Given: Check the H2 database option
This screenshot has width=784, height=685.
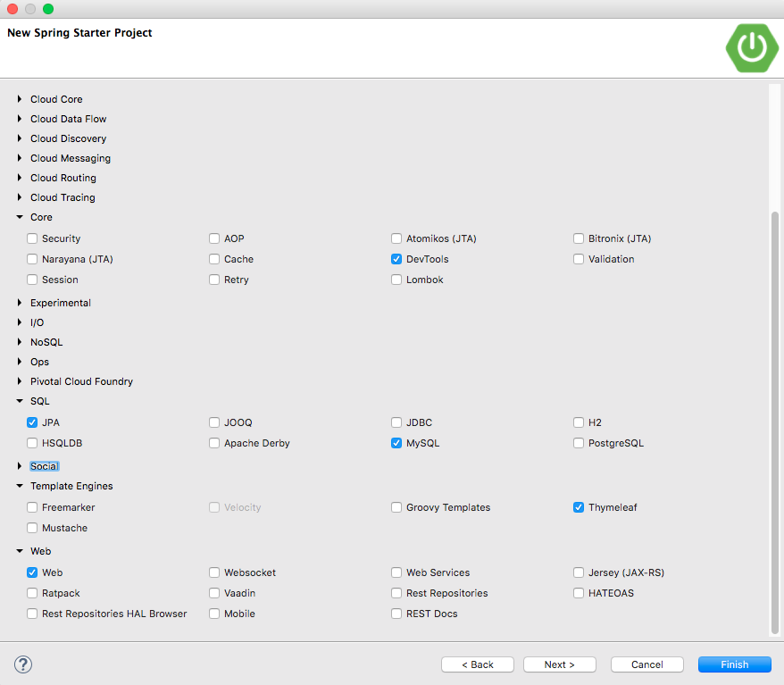Looking at the screenshot, I should coord(579,422).
